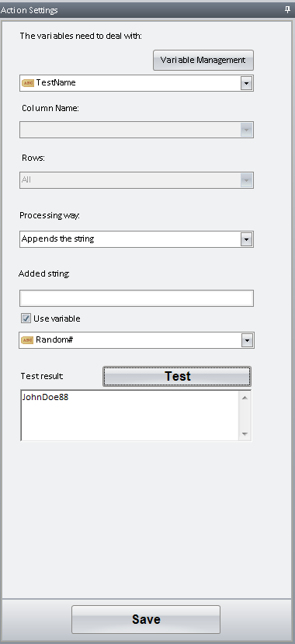The width and height of the screenshot is (295, 644).
Task: Click the Added string input field
Action: [x=136, y=298]
